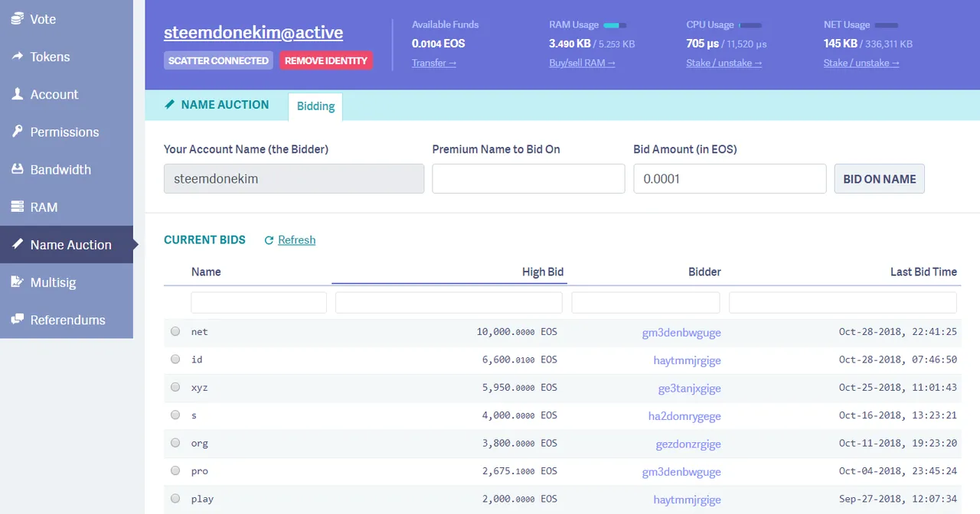980x514 pixels.
Task: Open the Buy/sell RAM link
Action: point(582,63)
